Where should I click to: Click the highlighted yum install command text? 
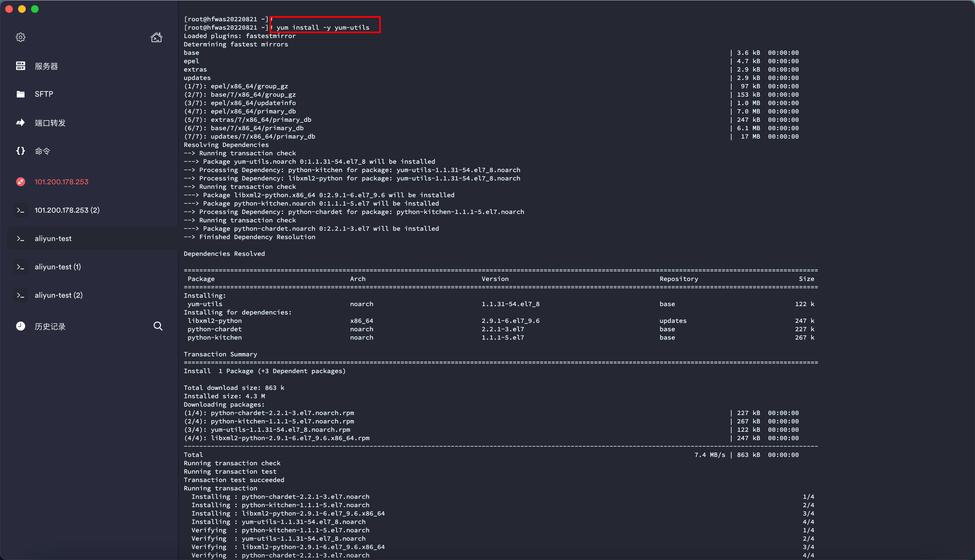click(322, 27)
